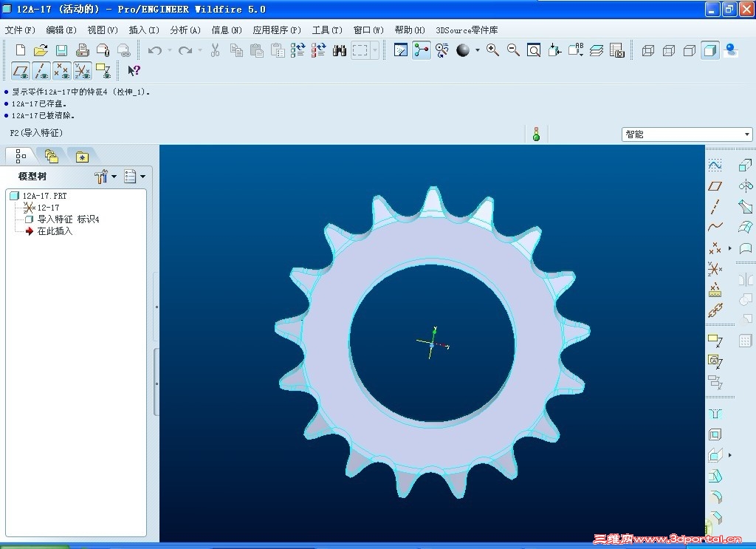Open the 分析(A) menu
The height and width of the screenshot is (549, 756).
(x=185, y=30)
